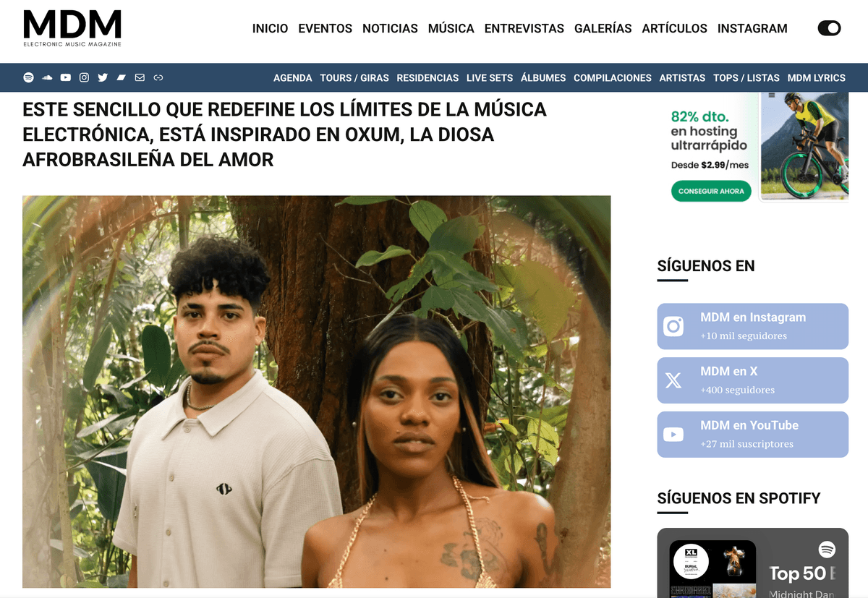
Task: Open the YouTube icon in the blue bar
Action: pos(66,77)
